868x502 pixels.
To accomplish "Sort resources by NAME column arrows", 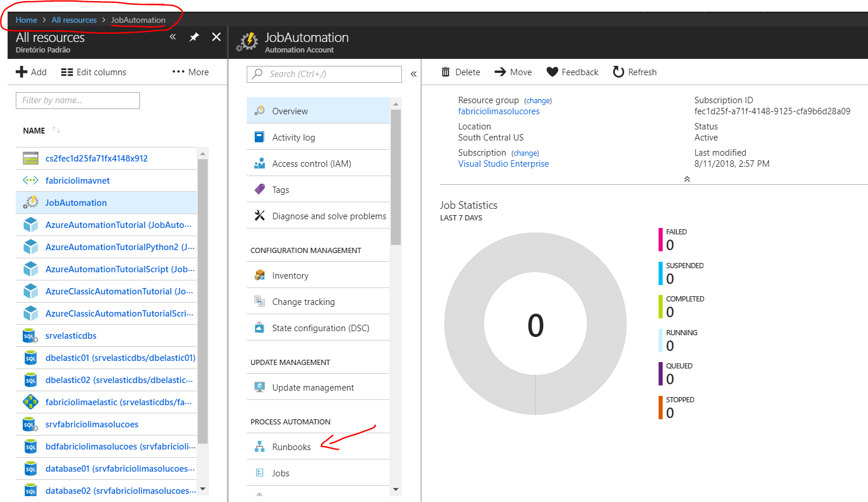I will click(x=57, y=130).
